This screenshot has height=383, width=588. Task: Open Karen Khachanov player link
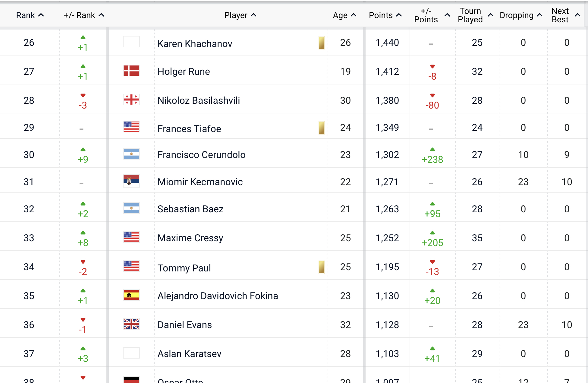(195, 44)
